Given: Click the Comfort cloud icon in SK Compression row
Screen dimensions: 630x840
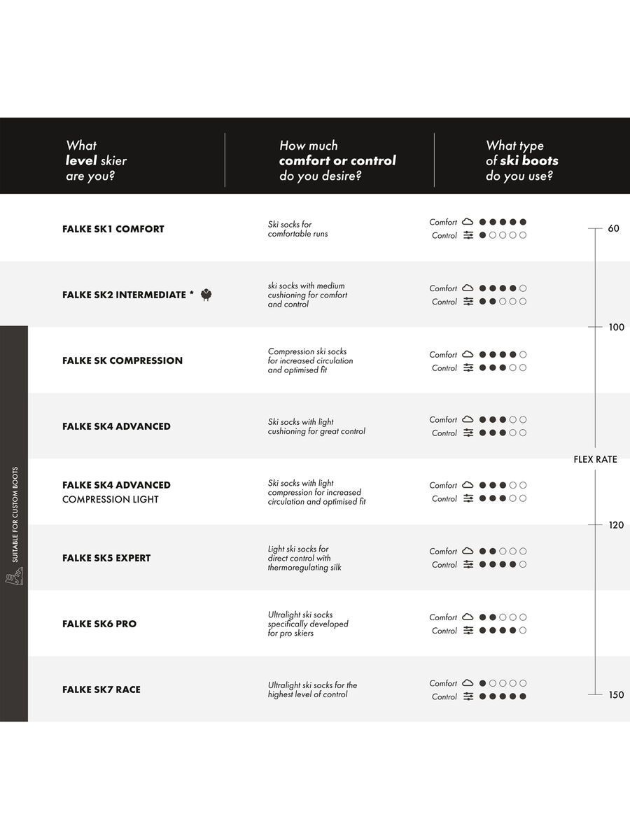Looking at the screenshot, I should click(x=468, y=354).
